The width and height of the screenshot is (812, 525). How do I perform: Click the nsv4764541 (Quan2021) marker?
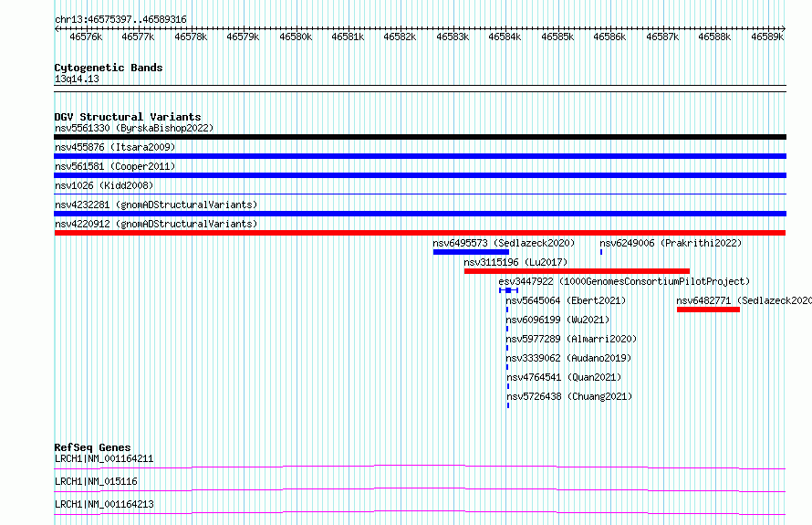[x=508, y=386]
